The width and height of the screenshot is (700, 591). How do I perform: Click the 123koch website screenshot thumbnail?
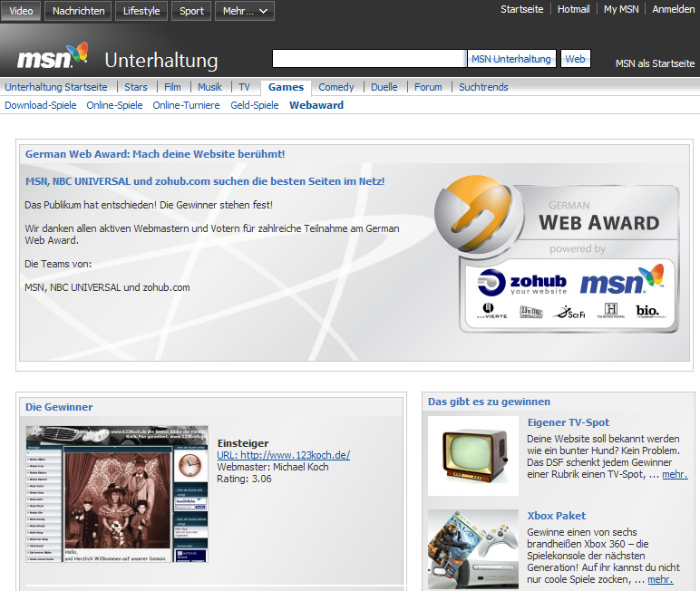coord(117,494)
